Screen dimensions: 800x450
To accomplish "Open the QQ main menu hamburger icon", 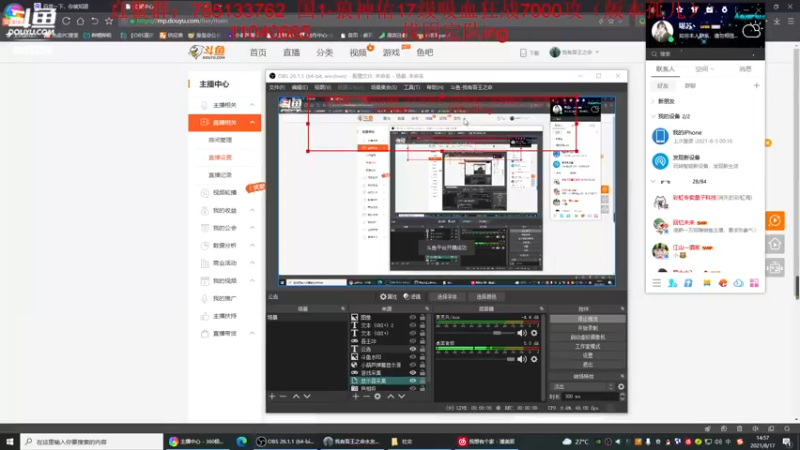I will click(657, 283).
